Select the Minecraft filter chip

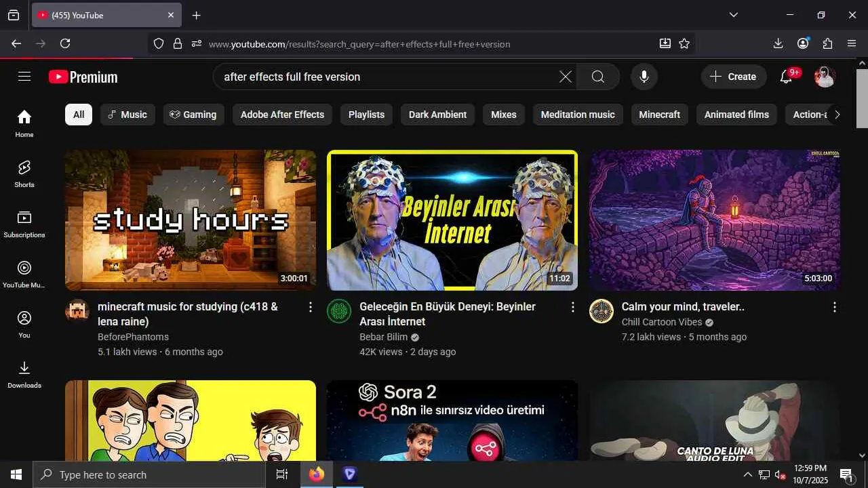pos(660,115)
